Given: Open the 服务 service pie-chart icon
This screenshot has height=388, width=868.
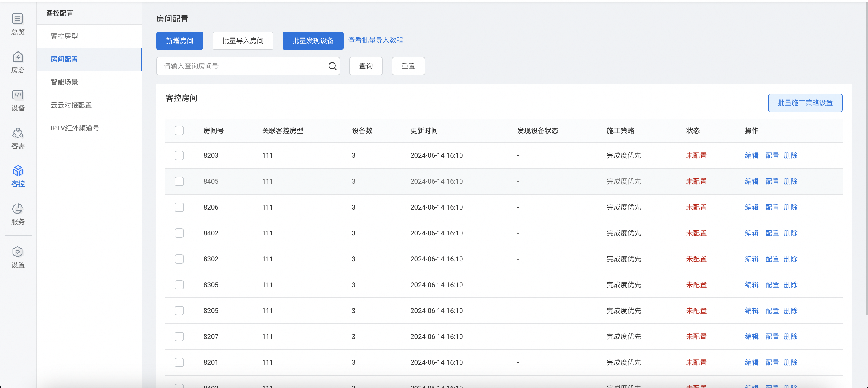Looking at the screenshot, I should [x=18, y=209].
